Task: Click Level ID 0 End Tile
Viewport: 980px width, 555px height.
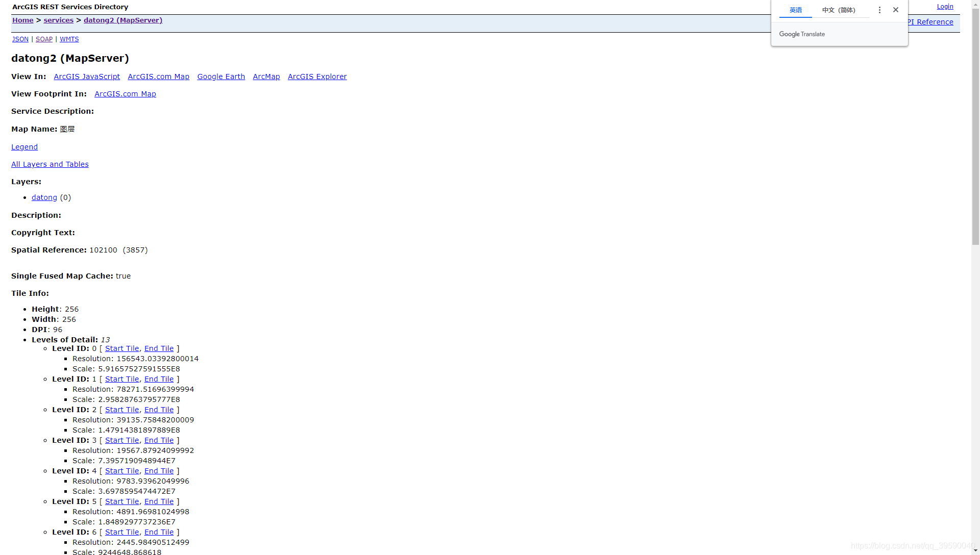Action: 159,348
